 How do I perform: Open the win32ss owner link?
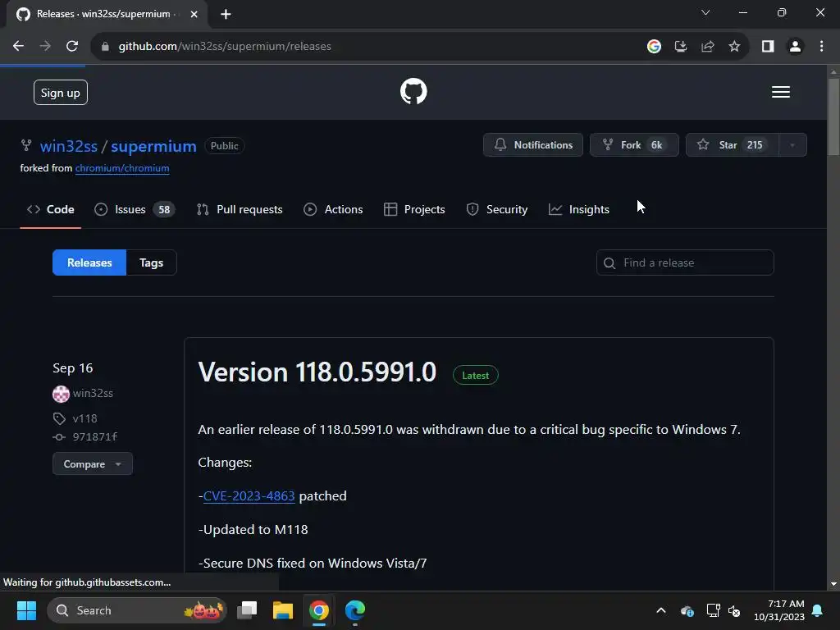click(69, 146)
